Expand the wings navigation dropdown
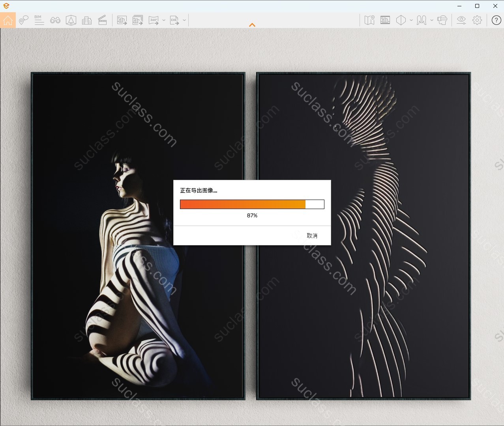 pyautogui.click(x=432, y=20)
